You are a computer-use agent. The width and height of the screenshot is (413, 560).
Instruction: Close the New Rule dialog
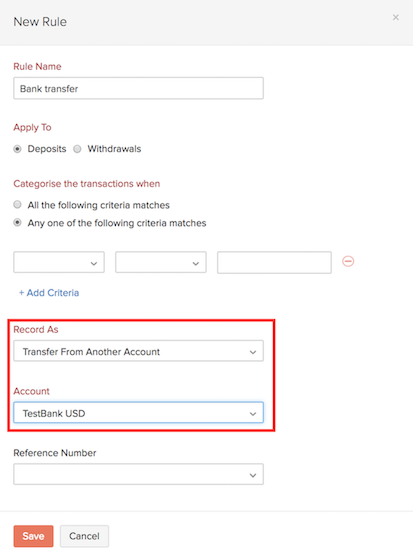pos(395,18)
